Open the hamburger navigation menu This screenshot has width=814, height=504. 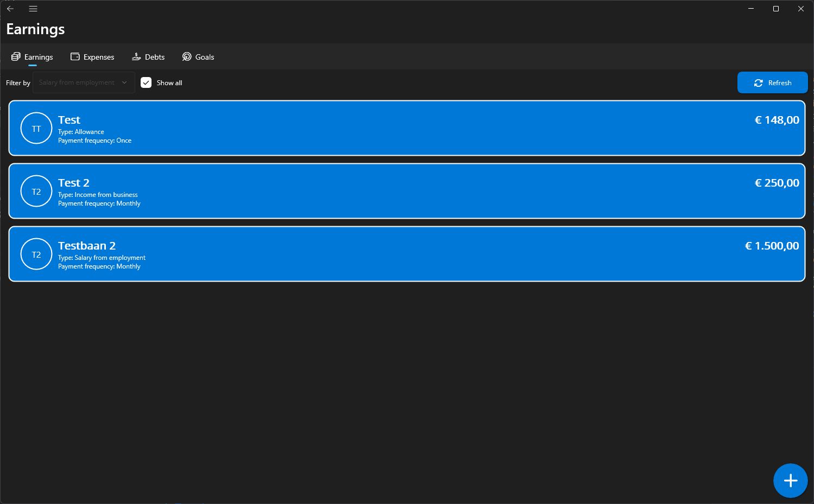click(33, 9)
